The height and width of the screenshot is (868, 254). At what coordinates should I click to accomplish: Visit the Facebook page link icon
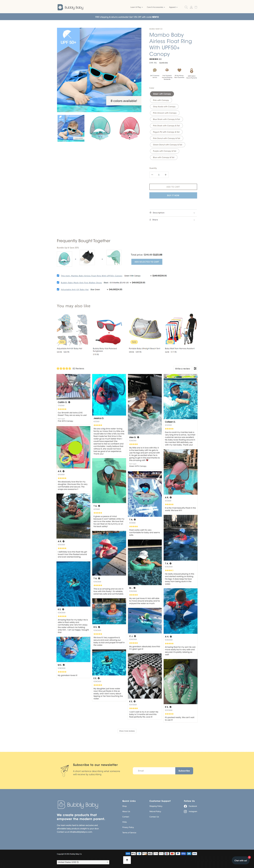click(185, 806)
